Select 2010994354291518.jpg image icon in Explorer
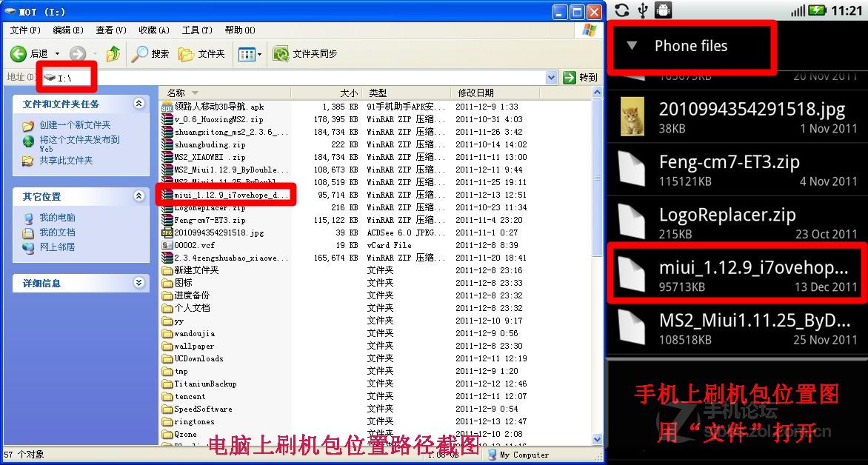 pyautogui.click(x=167, y=233)
